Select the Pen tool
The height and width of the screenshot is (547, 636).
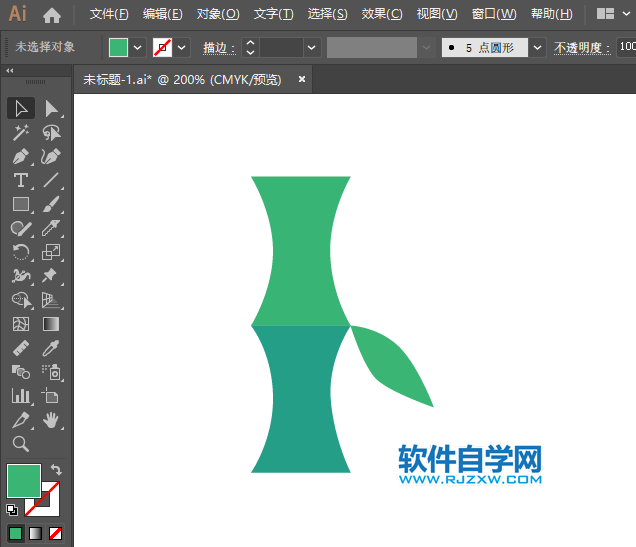(x=20, y=156)
